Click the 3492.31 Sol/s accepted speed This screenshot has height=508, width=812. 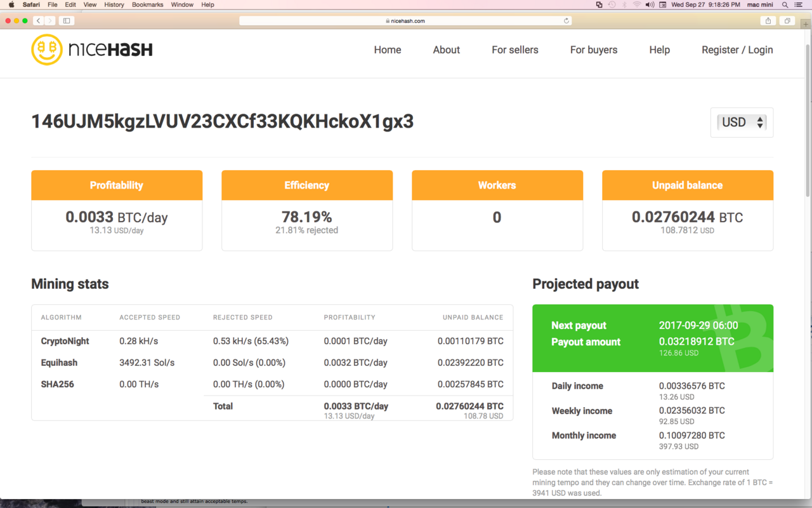147,363
